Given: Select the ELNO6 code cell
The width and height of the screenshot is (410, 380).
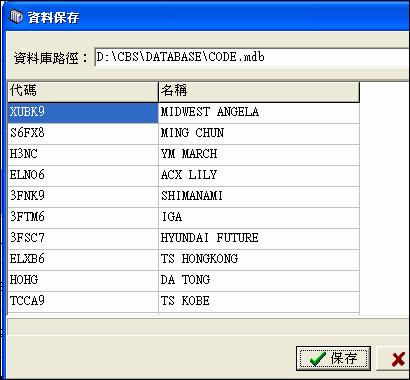Looking at the screenshot, I should click(x=83, y=176).
